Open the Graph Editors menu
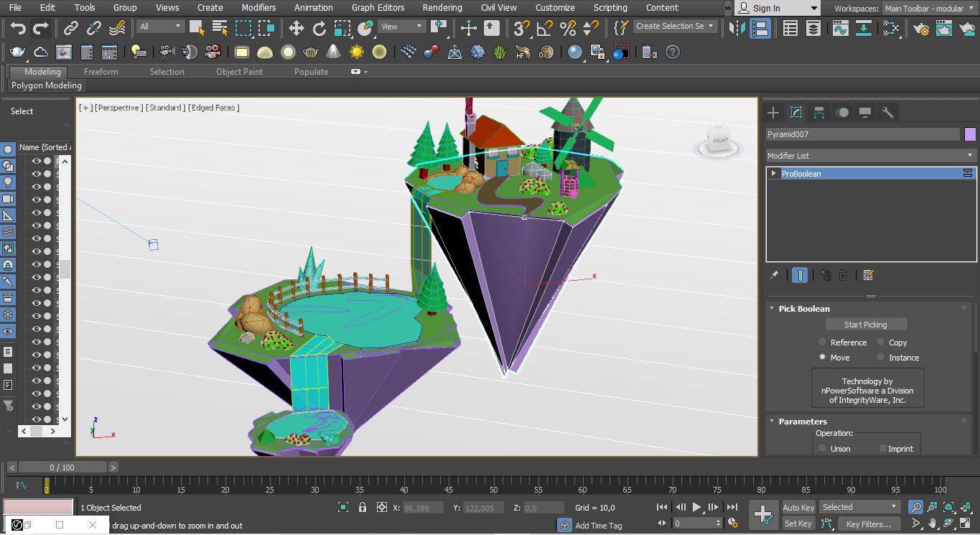 point(378,8)
